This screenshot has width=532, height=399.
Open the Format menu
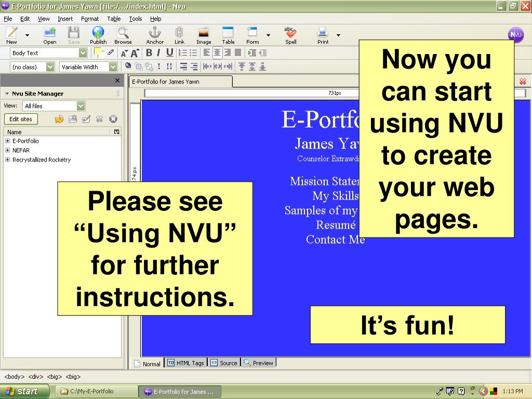click(90, 19)
